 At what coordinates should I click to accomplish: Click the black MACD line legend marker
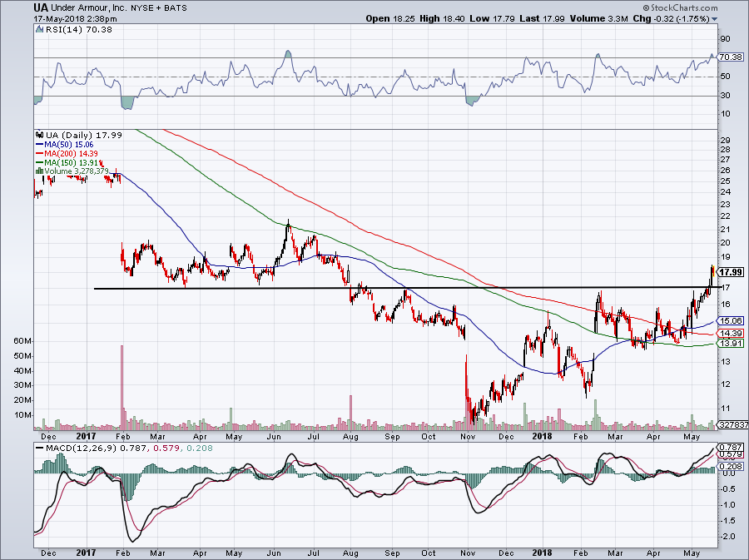40,448
